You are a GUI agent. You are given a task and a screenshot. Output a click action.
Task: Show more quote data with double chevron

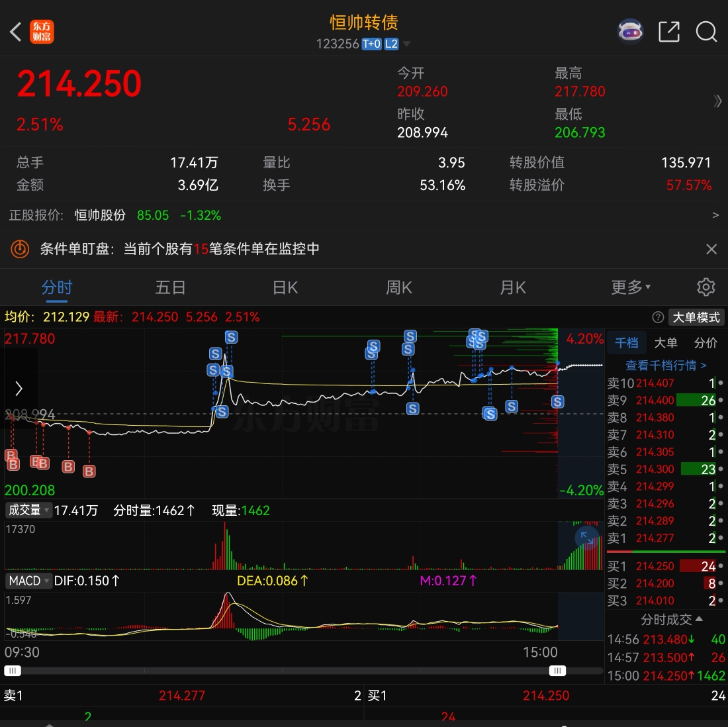(x=717, y=101)
